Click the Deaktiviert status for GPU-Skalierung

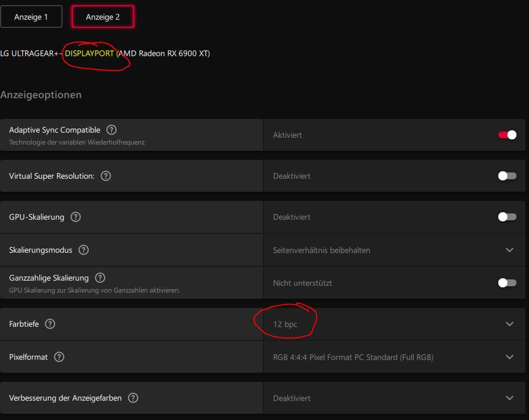(292, 217)
